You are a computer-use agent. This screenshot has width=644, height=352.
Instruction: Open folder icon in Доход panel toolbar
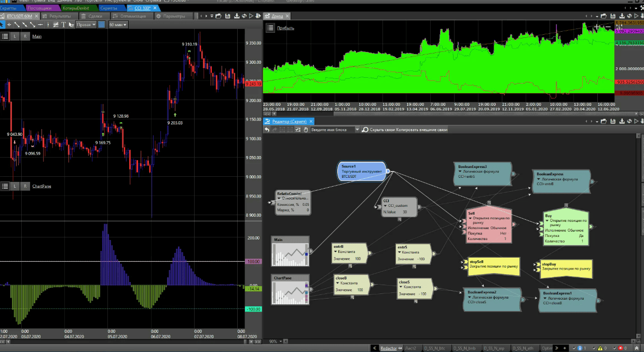tap(604, 16)
